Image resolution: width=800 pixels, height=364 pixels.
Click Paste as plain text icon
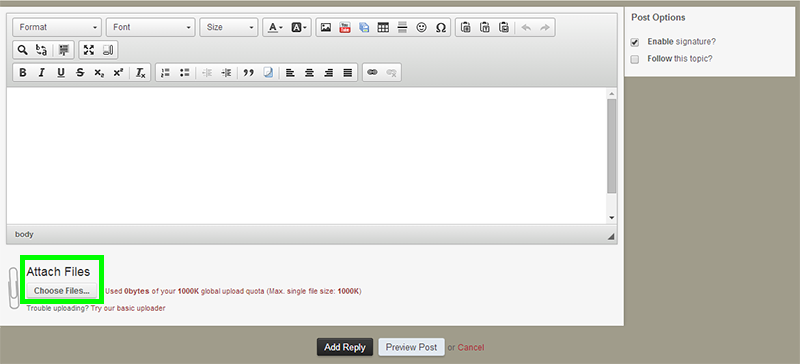point(485,28)
